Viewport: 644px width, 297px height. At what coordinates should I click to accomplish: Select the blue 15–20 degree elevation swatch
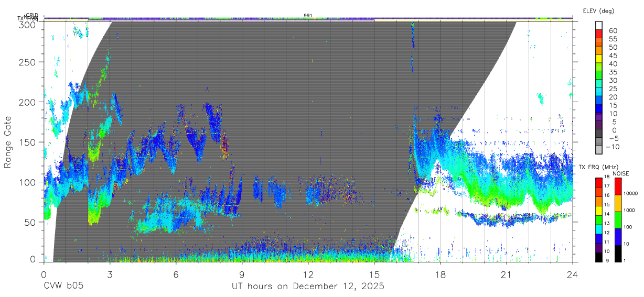pyautogui.click(x=599, y=101)
